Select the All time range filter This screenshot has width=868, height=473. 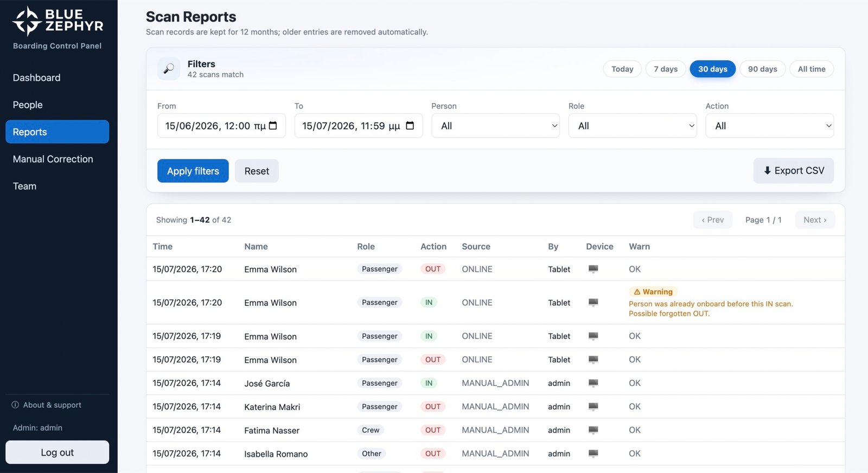coord(812,69)
